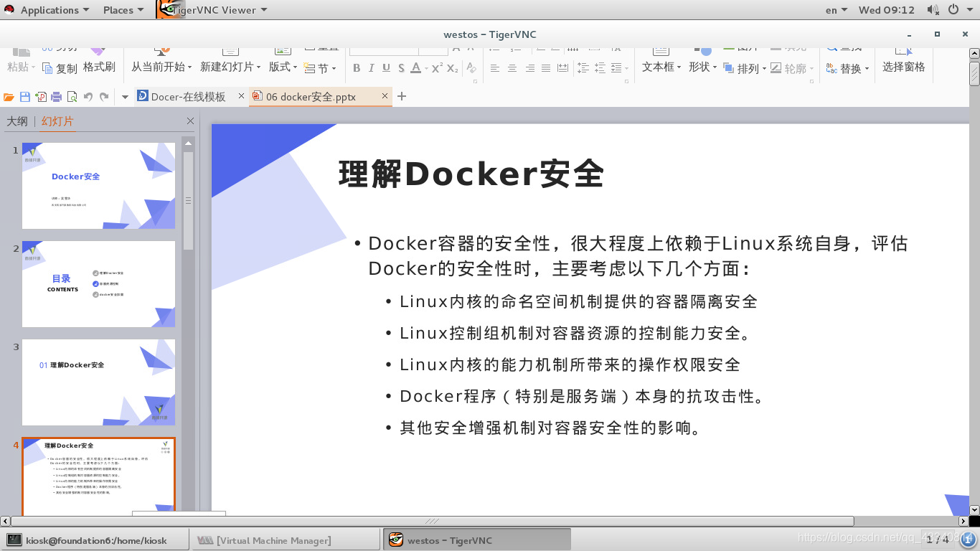This screenshot has height=551, width=980.
Task: Click the Wed 09:12 clock
Action: [887, 10]
